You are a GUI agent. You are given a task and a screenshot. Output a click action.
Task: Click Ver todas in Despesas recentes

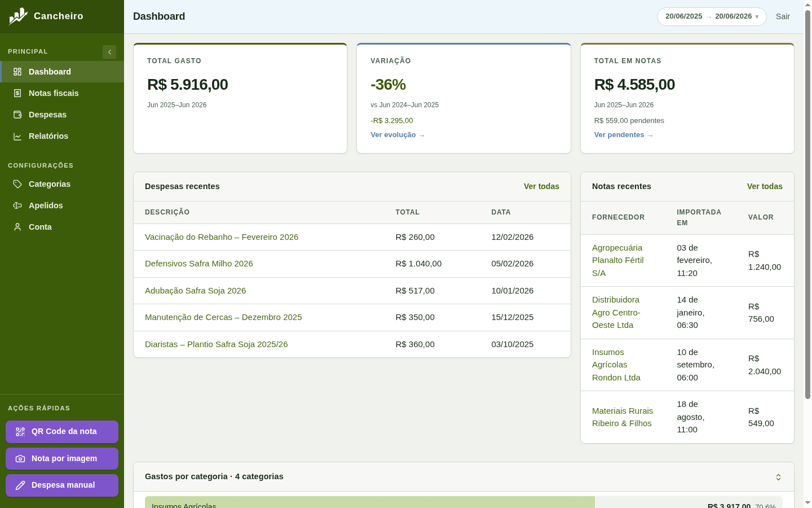coord(541,186)
